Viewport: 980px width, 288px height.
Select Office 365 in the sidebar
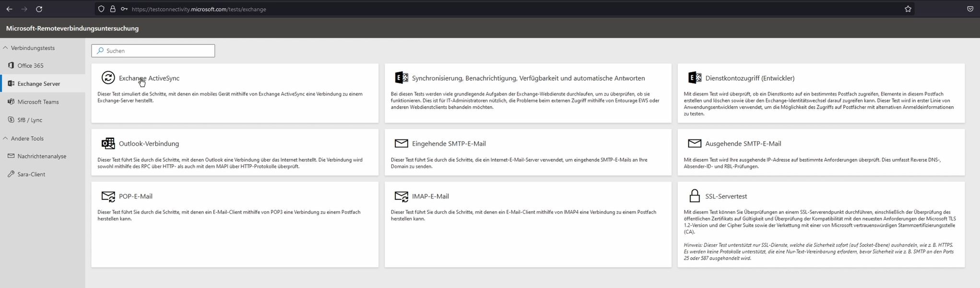43,65
